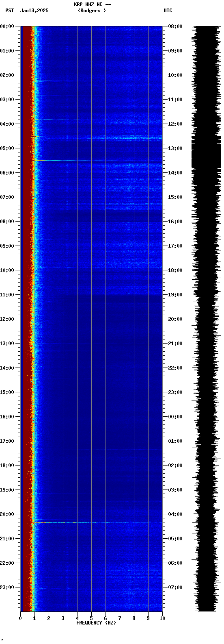
Task: Click the 10 Hz frequency tick label
Action: [162, 618]
